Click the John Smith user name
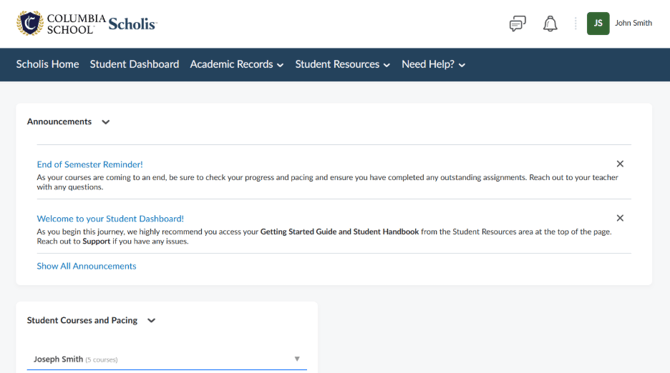 [633, 23]
